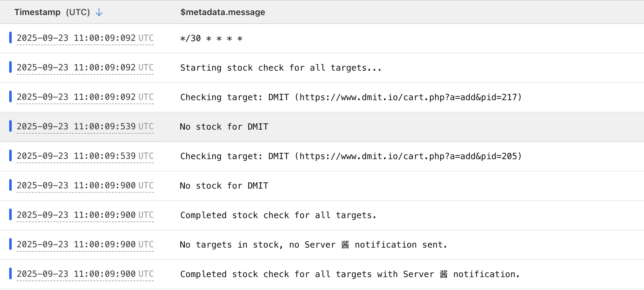Open the 'Checking target' pid=217 log entry
This screenshot has height=290, width=644.
pyautogui.click(x=351, y=97)
